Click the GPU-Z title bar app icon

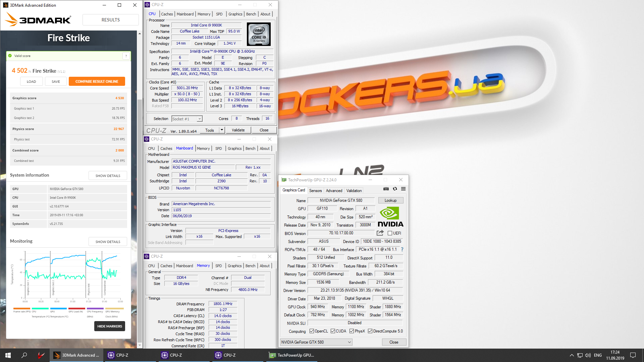[284, 180]
